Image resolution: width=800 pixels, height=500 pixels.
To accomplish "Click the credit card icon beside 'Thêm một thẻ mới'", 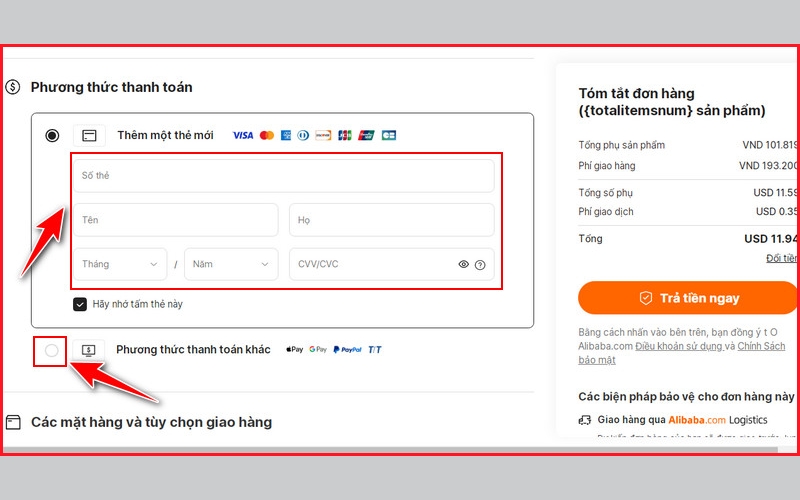I will pyautogui.click(x=89, y=136).
